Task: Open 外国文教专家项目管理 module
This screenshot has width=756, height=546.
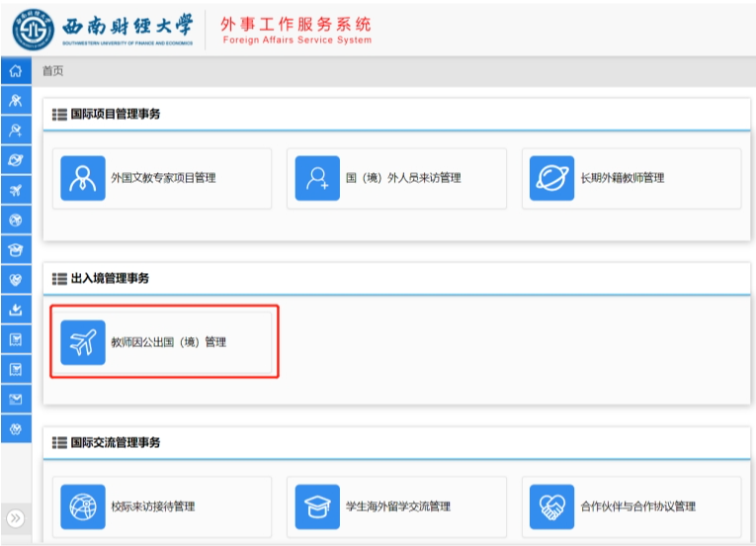Action: [161, 178]
